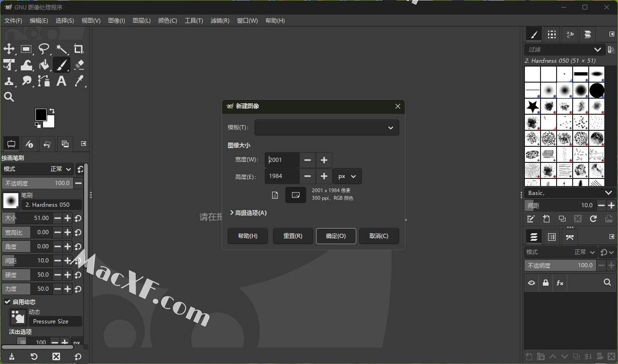The height and width of the screenshot is (364, 618).
Task: Toggle layer visibility eye header
Action: point(532,283)
